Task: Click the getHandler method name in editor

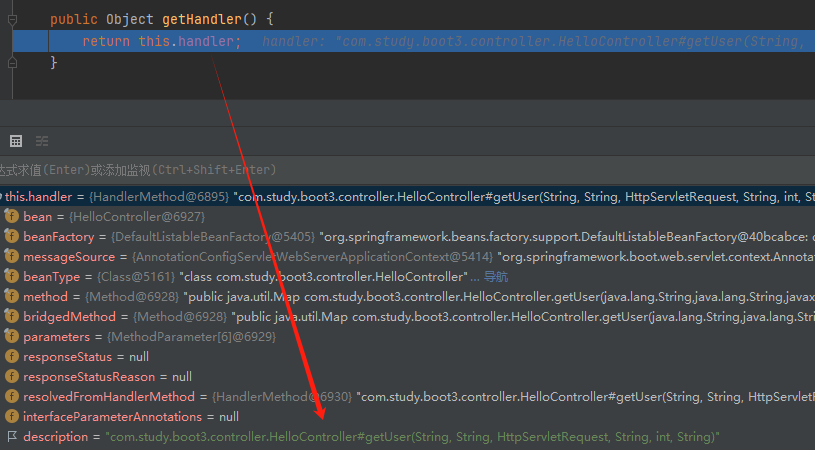Action: (202, 20)
